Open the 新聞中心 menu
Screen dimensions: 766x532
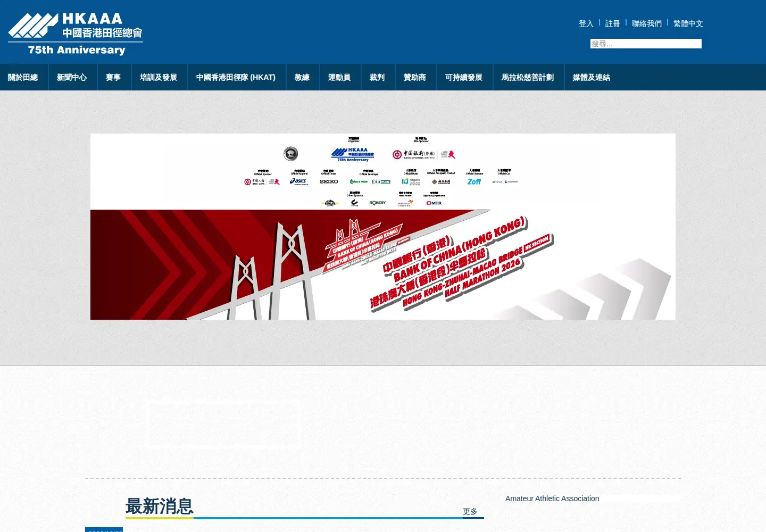click(x=72, y=77)
